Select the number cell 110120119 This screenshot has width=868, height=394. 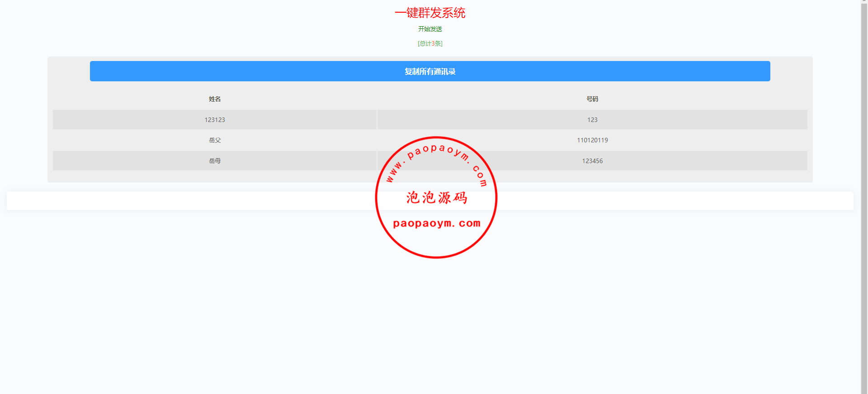(592, 140)
